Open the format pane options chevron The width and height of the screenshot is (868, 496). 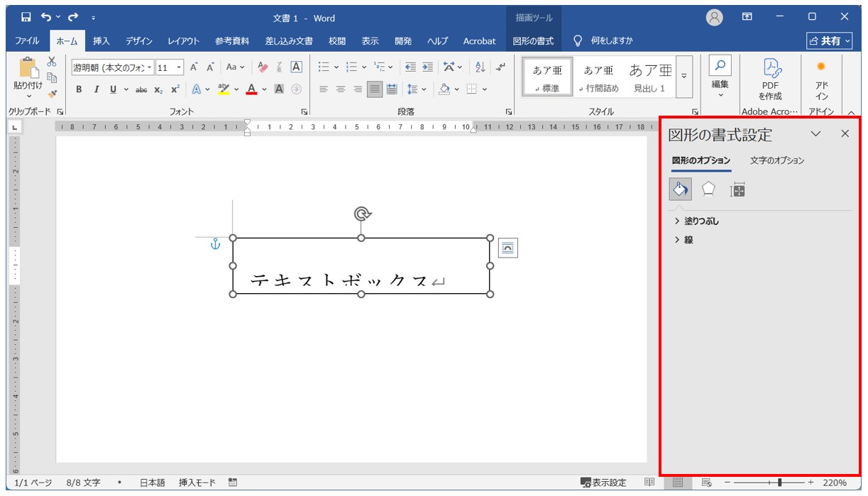pyautogui.click(x=815, y=133)
